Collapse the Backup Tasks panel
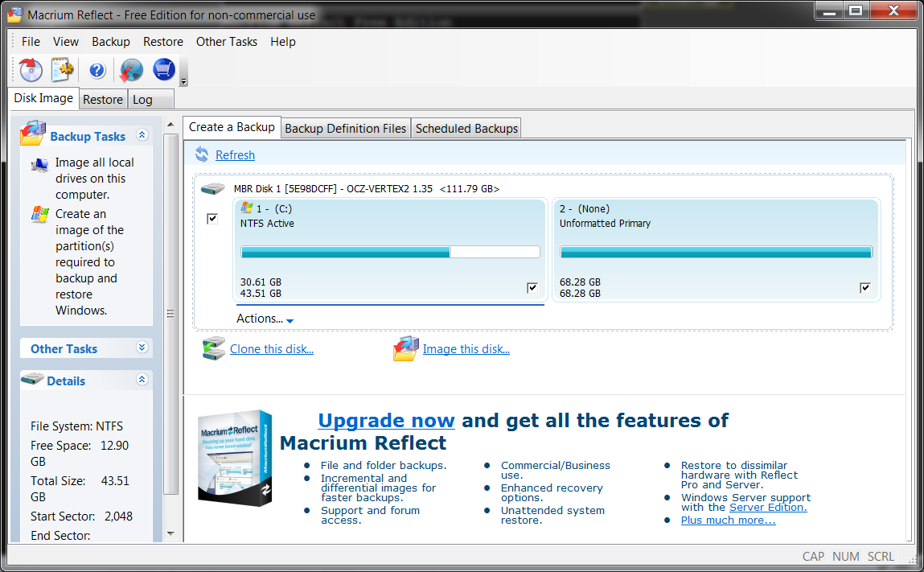This screenshot has width=924, height=572. [142, 135]
